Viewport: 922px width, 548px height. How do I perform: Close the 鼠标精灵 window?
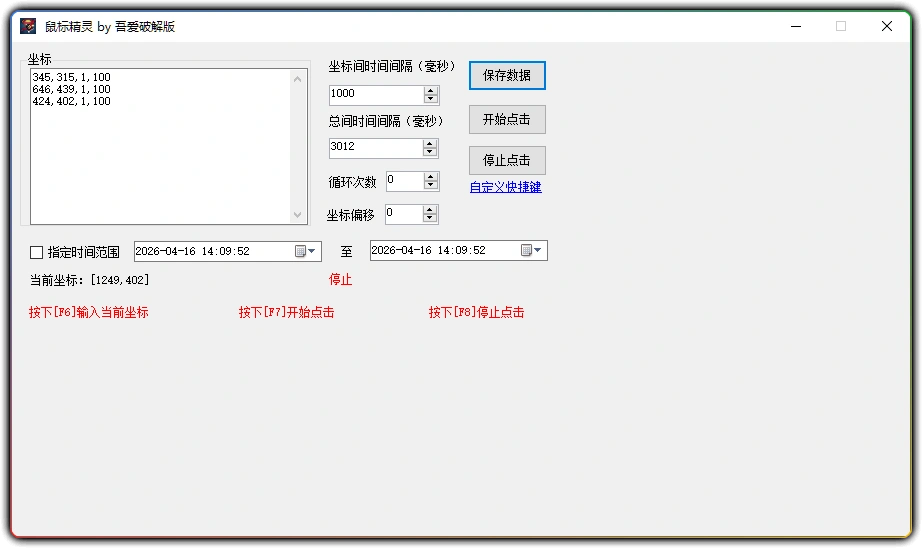coord(887,26)
